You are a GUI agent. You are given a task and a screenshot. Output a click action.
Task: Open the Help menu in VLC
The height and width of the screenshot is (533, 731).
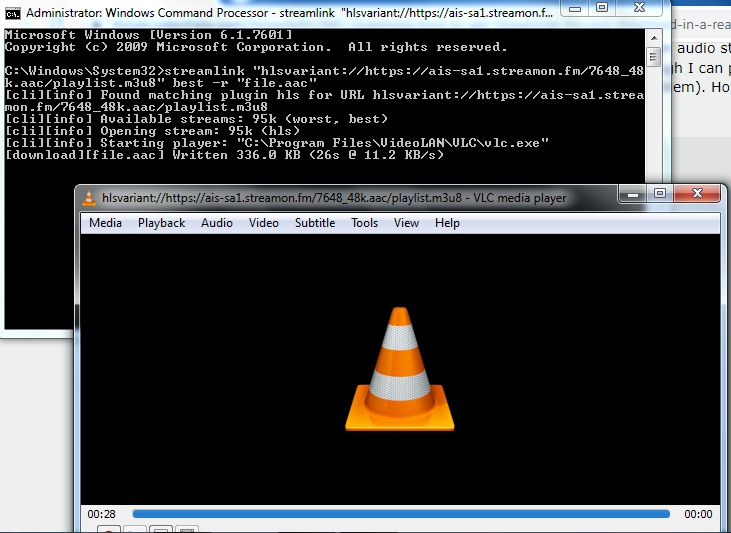pyautogui.click(x=447, y=223)
